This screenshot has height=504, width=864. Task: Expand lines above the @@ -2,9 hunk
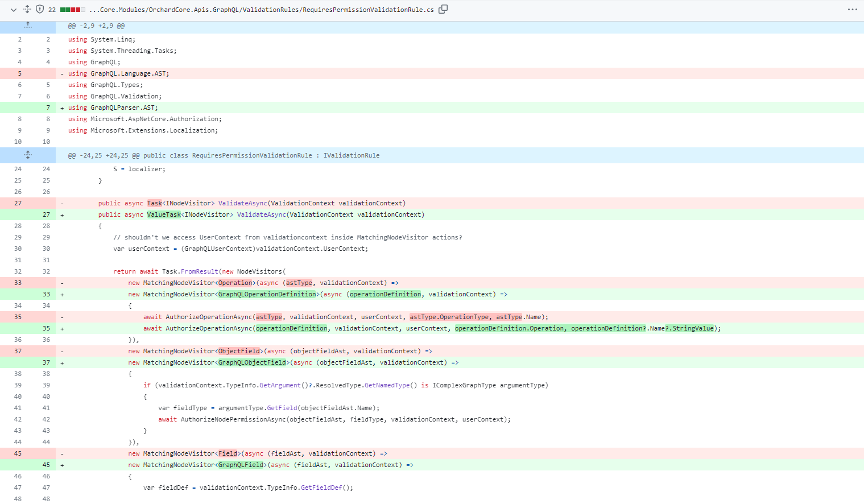coord(28,26)
